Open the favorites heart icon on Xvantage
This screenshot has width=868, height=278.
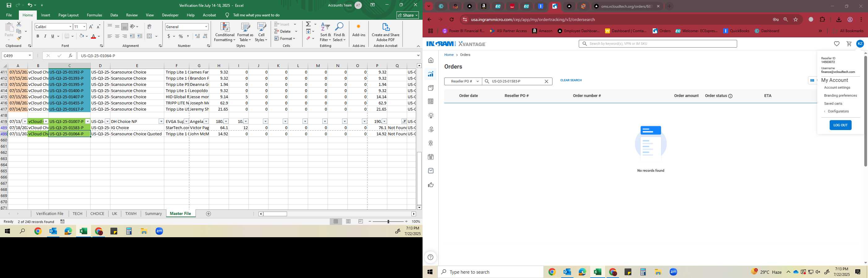(837, 44)
